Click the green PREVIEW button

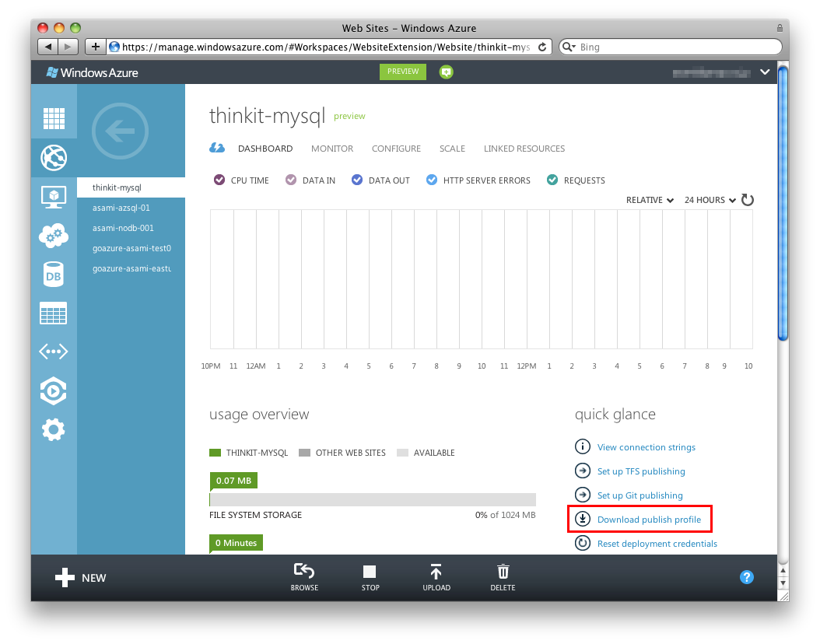coord(403,72)
